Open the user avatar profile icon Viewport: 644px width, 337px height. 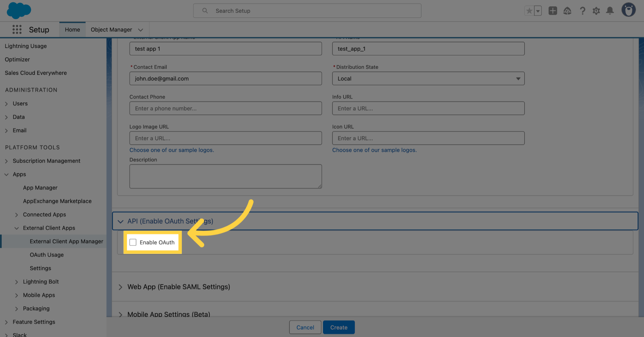point(629,10)
